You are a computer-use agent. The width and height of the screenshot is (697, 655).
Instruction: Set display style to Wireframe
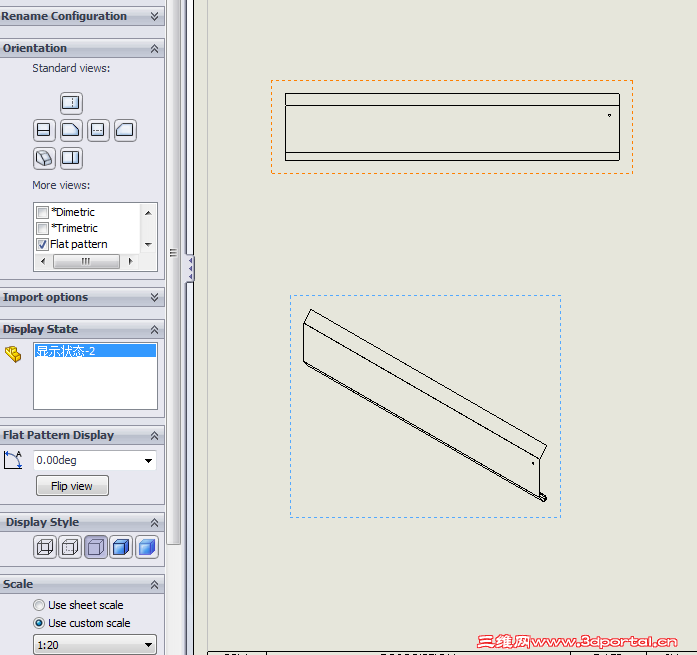[45, 547]
